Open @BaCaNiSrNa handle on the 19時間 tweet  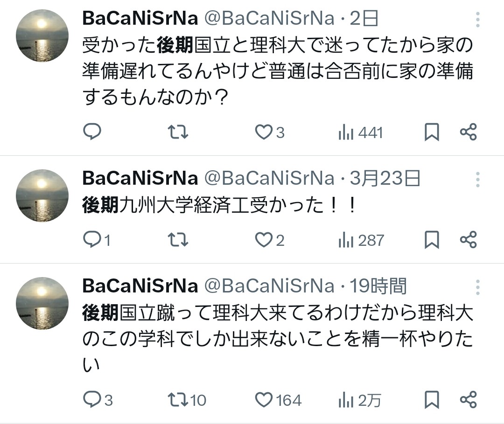(x=270, y=286)
